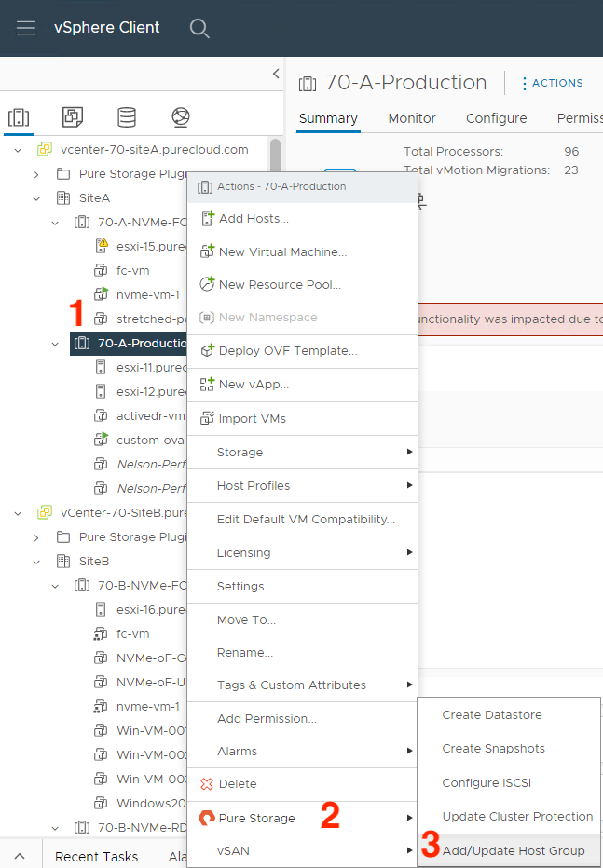
Task: Collapse the 70-A-Production cluster node
Action: click(55, 344)
